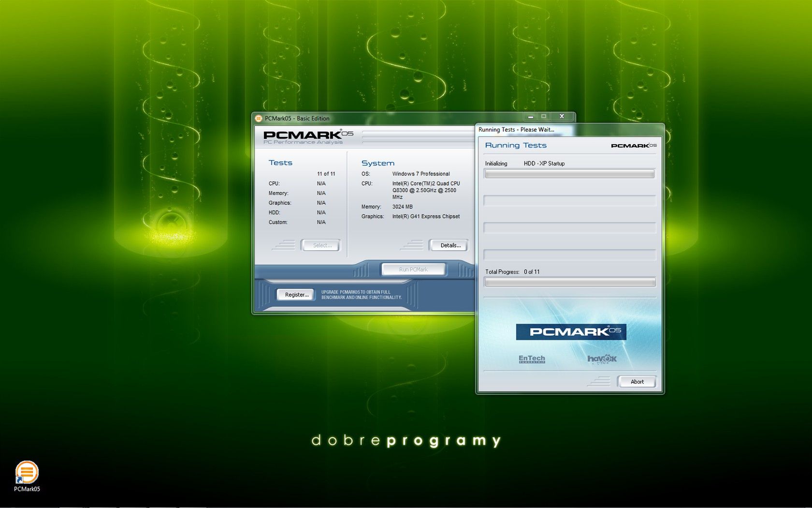
Task: Click the Havok logo
Action: click(x=602, y=359)
